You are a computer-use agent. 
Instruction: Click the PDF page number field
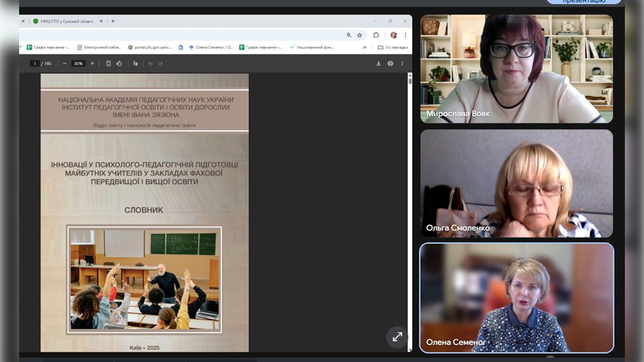tap(35, 63)
